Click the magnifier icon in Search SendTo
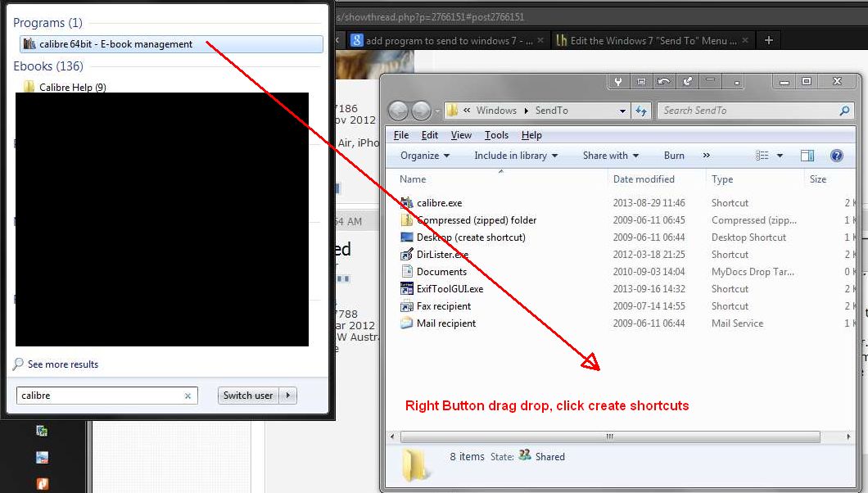868x493 pixels. [844, 111]
